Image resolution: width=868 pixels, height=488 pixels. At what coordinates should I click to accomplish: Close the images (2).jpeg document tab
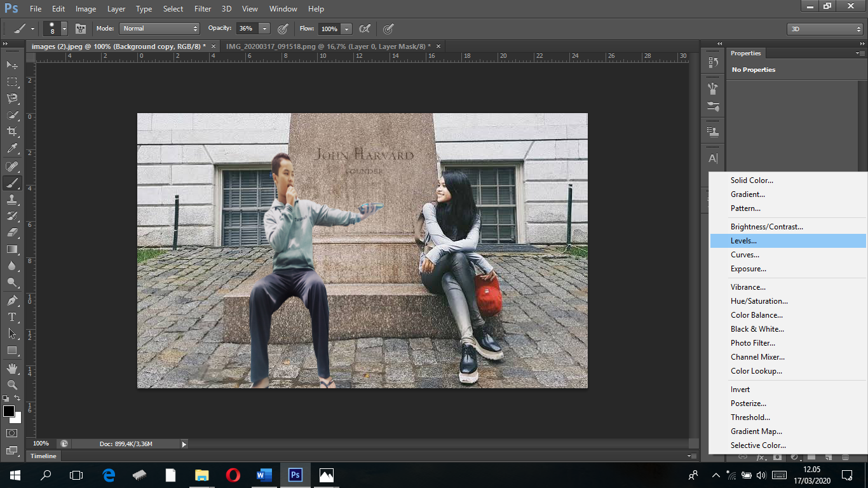214,46
